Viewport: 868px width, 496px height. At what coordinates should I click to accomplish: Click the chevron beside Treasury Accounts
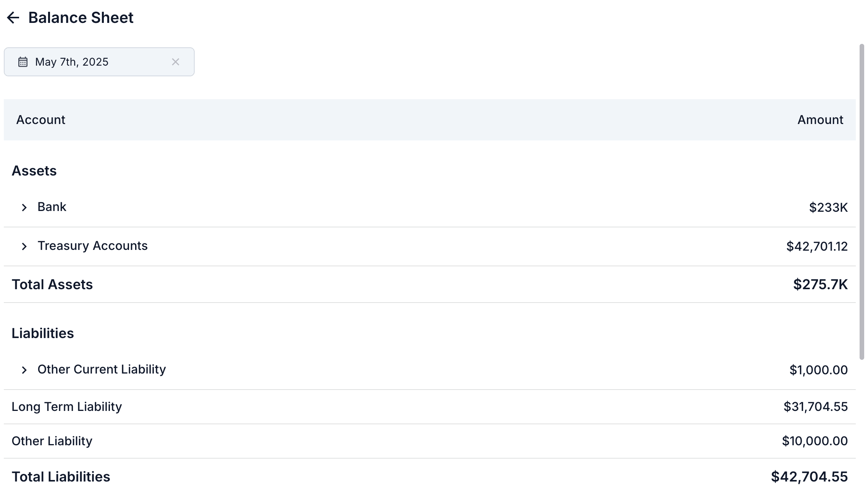tap(24, 246)
